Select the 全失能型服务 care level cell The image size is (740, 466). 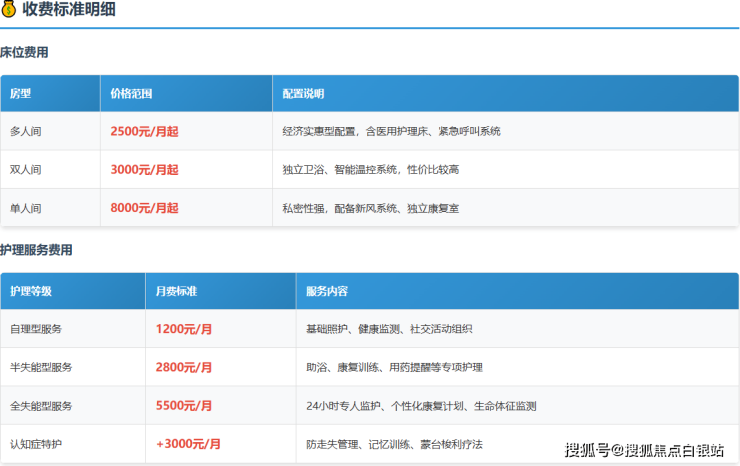tap(41, 406)
